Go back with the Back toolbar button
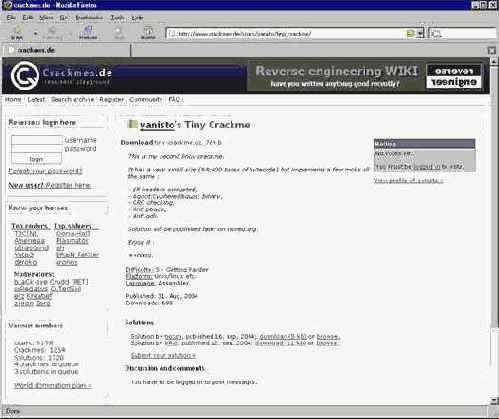This screenshot has height=419, width=499. tap(17, 33)
